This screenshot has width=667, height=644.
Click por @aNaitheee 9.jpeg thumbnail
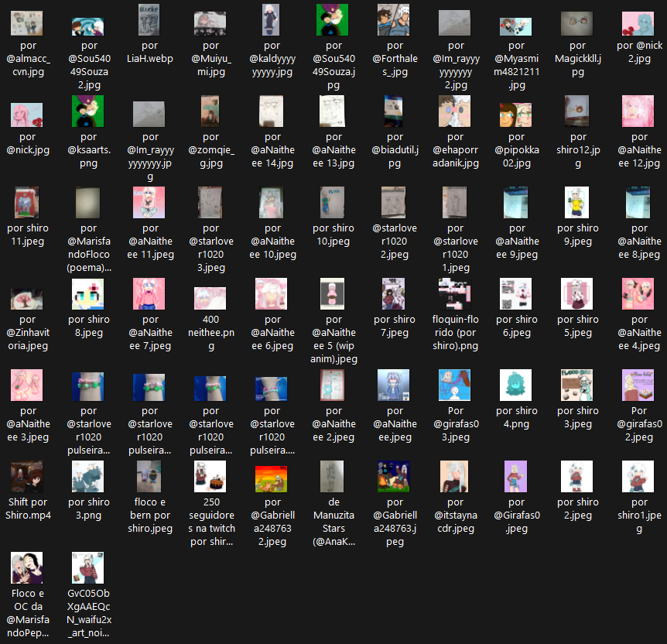click(x=515, y=203)
